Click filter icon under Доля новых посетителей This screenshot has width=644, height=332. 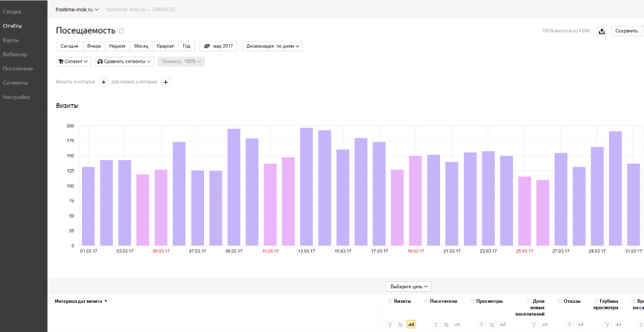tap(535, 325)
